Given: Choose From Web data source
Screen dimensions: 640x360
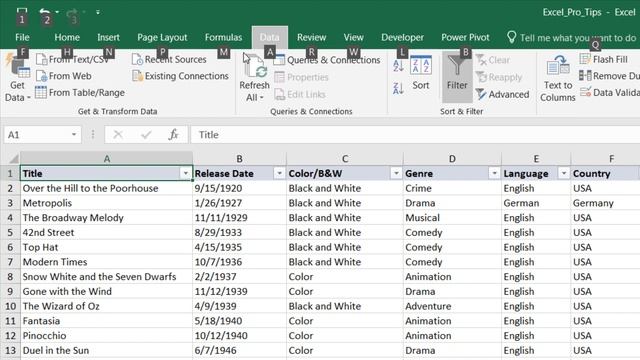Looking at the screenshot, I should coord(64,76).
